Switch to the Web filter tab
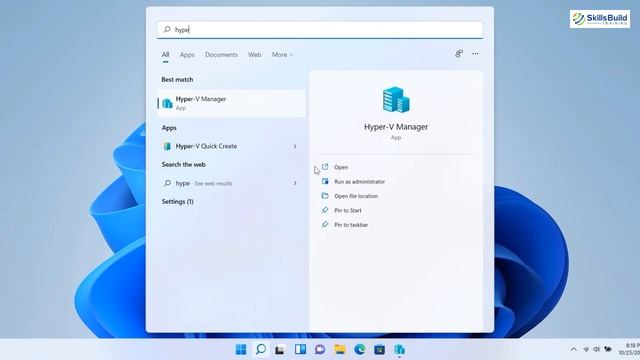The width and height of the screenshot is (640, 360). point(255,55)
